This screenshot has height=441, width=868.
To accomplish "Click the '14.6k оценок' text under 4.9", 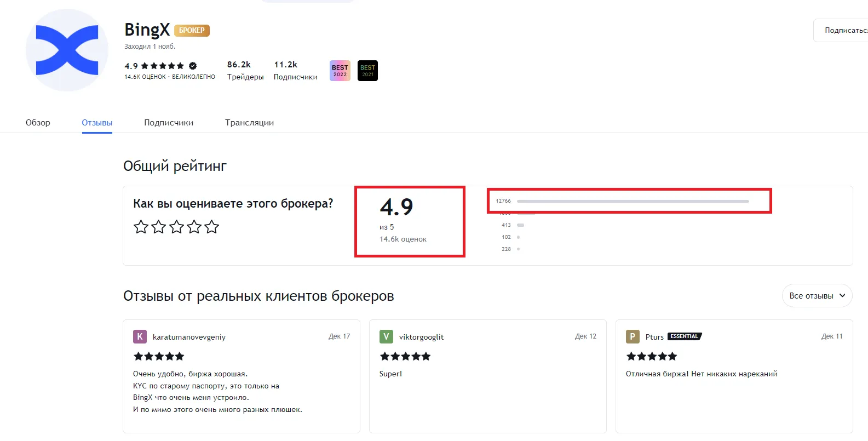I will (403, 239).
